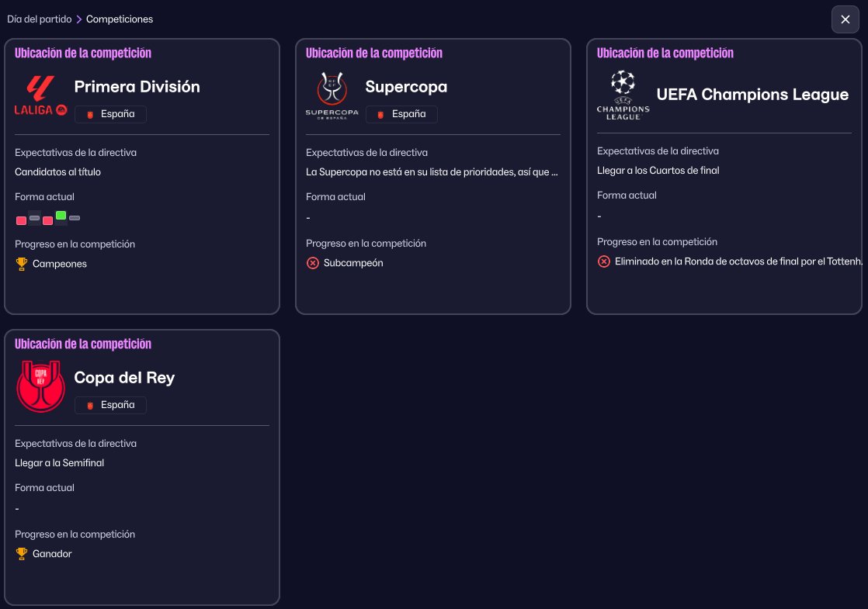Click the Supercopa de España logo

point(332,95)
